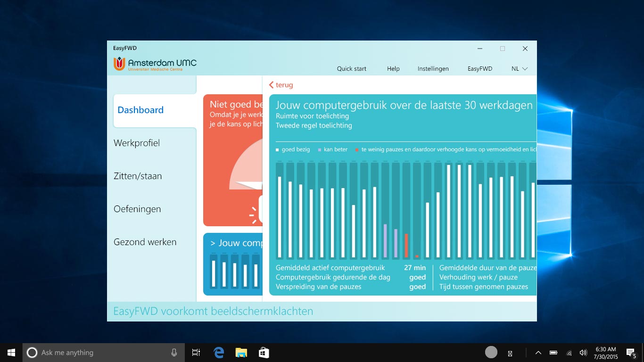Open the Action Center notifications icon
Viewport: 644px width, 362px height.
[x=631, y=353]
